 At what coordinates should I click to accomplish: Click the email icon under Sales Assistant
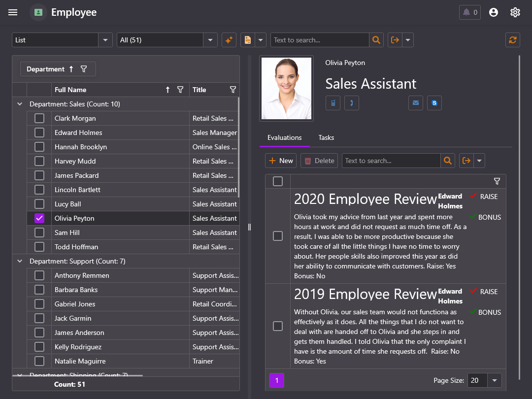(416, 103)
